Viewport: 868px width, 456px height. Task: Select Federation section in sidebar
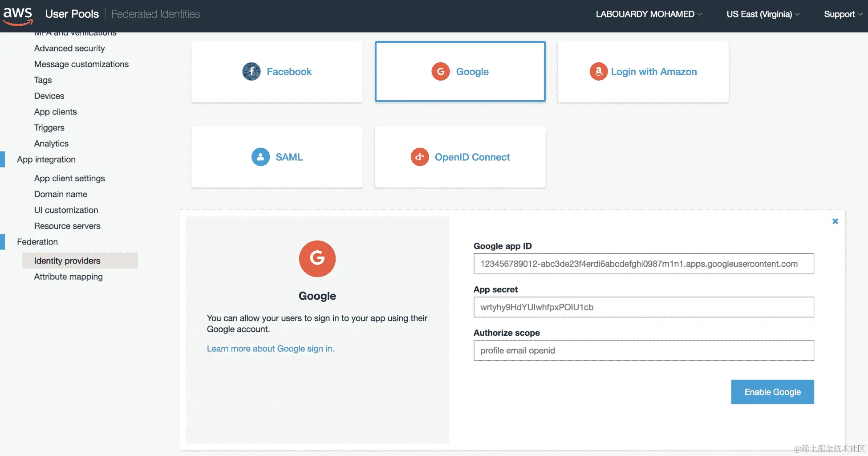pyautogui.click(x=37, y=242)
